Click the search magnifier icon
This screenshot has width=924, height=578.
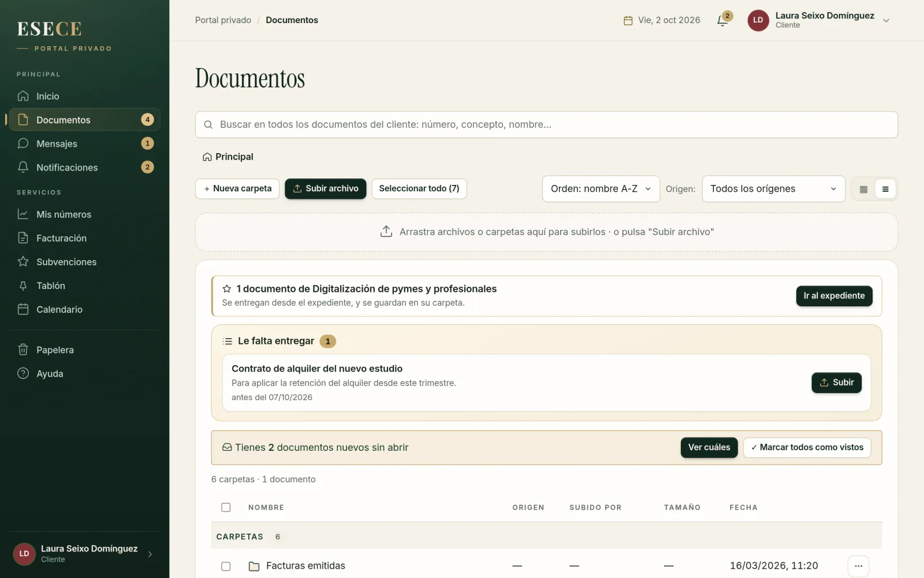tap(208, 124)
